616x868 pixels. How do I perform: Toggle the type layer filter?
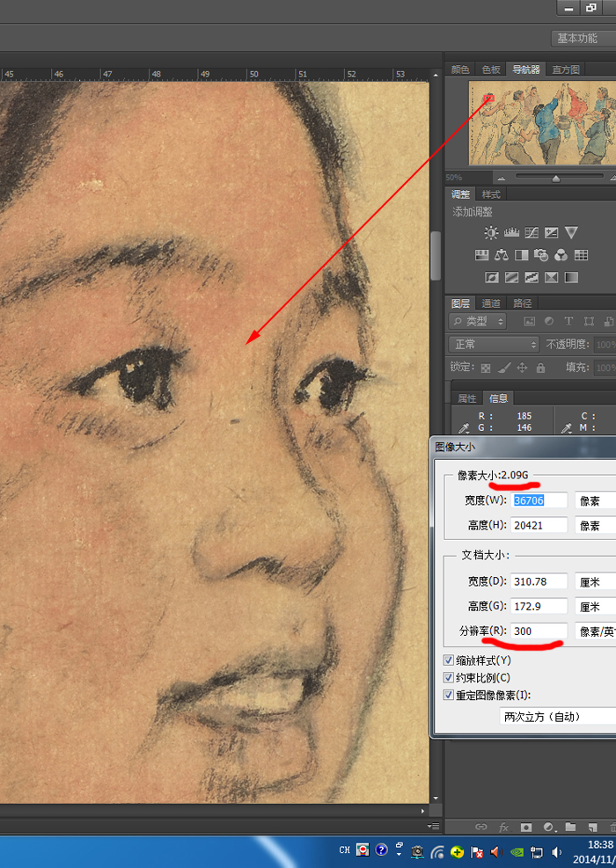click(x=568, y=321)
